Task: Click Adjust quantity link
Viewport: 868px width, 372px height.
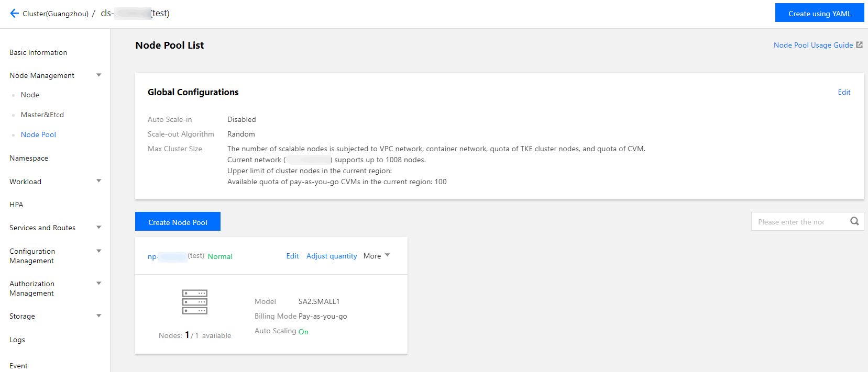Action: click(332, 256)
